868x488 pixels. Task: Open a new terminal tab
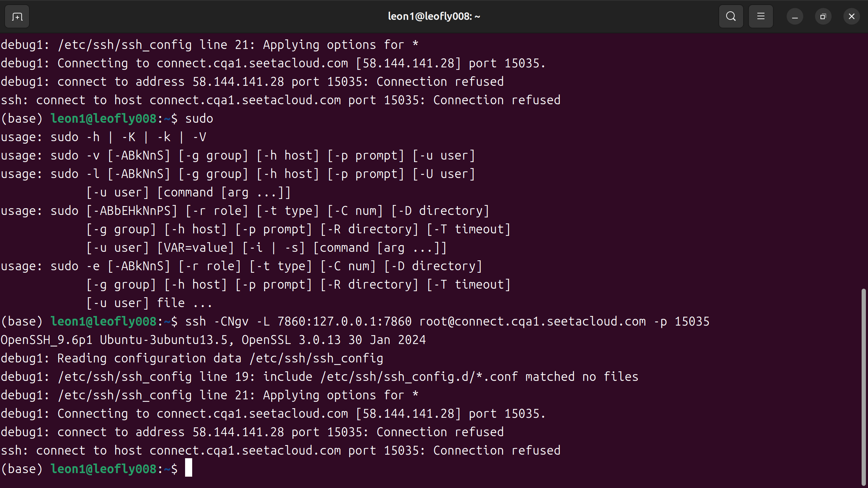[17, 16]
